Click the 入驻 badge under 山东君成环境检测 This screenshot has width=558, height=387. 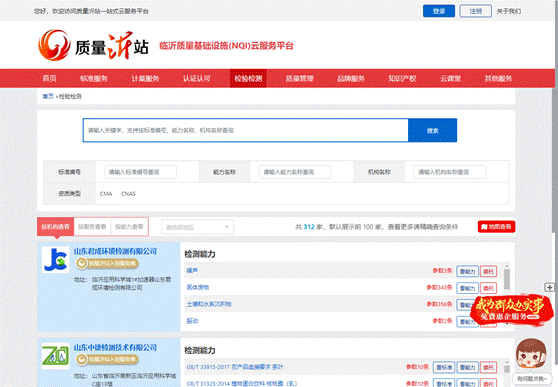pyautogui.click(x=107, y=263)
